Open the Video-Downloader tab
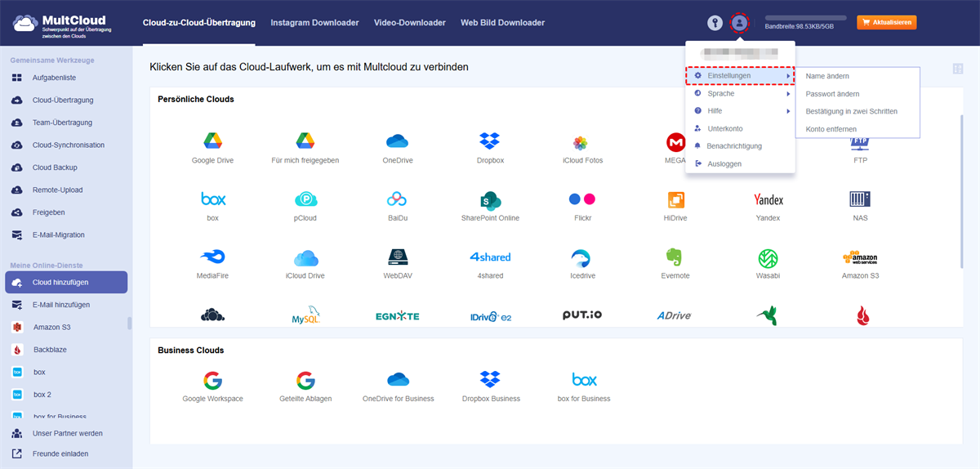The image size is (980, 469). click(410, 23)
